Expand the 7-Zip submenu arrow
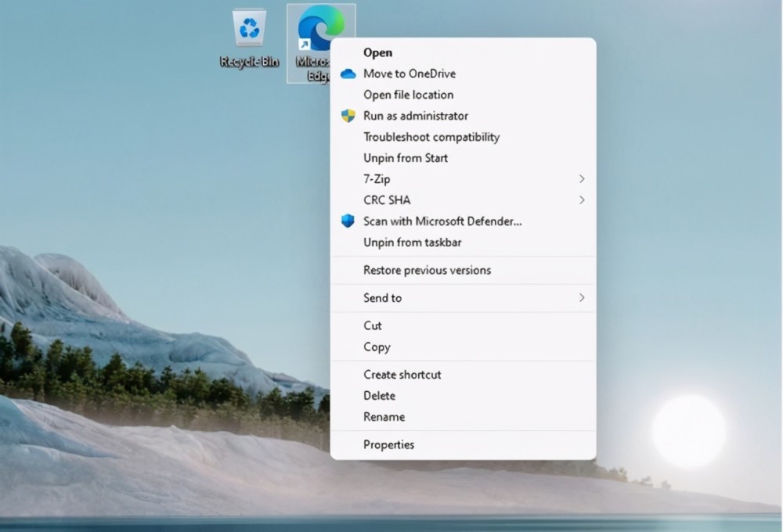The image size is (783, 532). tap(582, 179)
